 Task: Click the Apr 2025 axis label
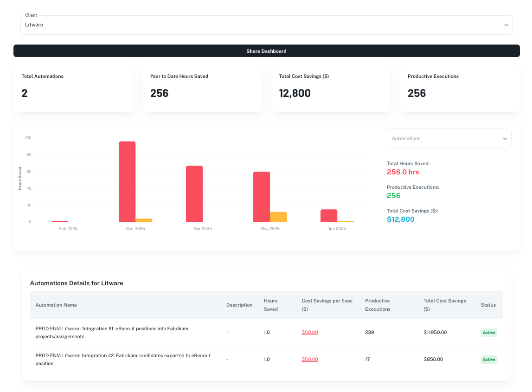coord(203,228)
